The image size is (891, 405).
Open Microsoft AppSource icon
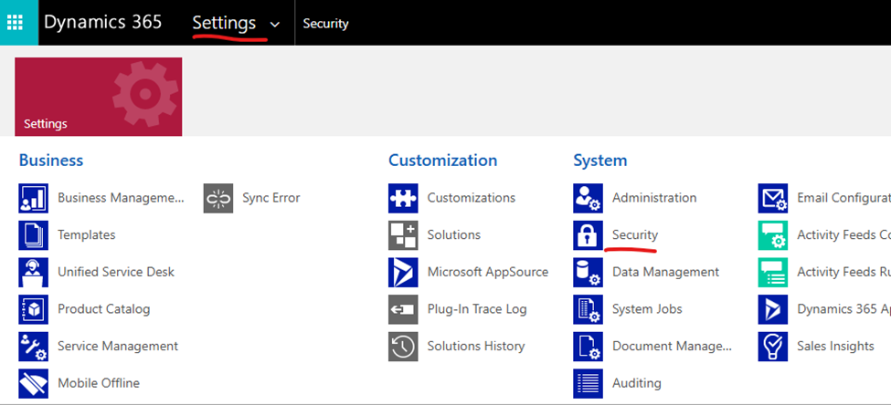(403, 272)
